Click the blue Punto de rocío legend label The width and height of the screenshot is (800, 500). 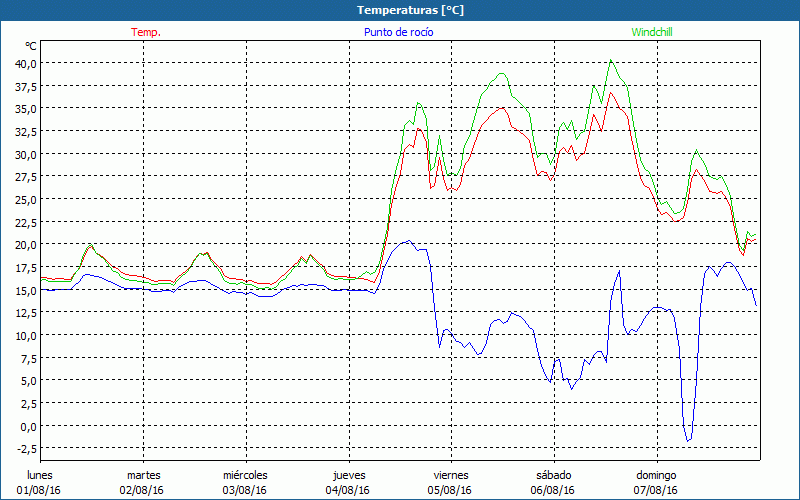pyautogui.click(x=399, y=32)
